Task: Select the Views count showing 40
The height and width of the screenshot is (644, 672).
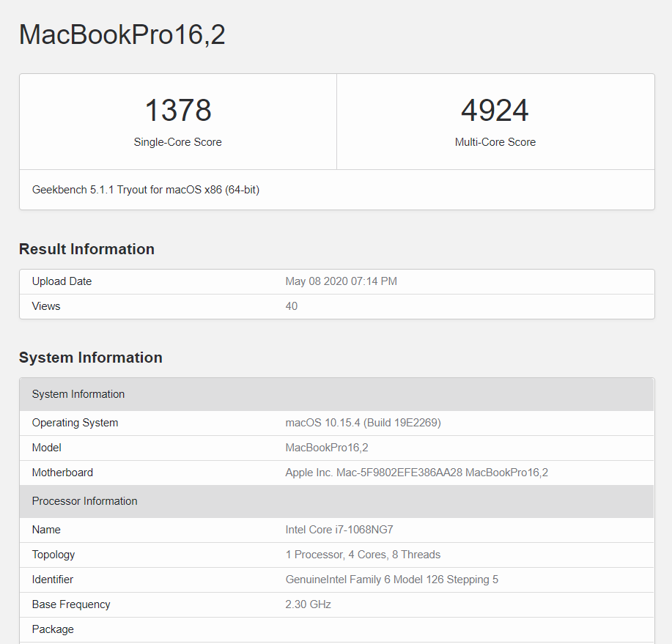Action: pos(291,306)
